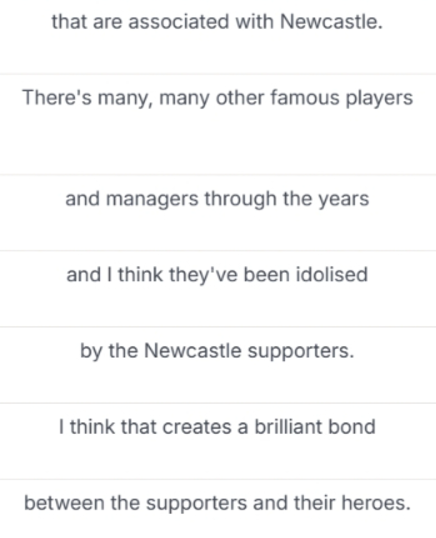Click the word 'years' in the transcript
Screen dimensions: 436x538
click(x=344, y=201)
